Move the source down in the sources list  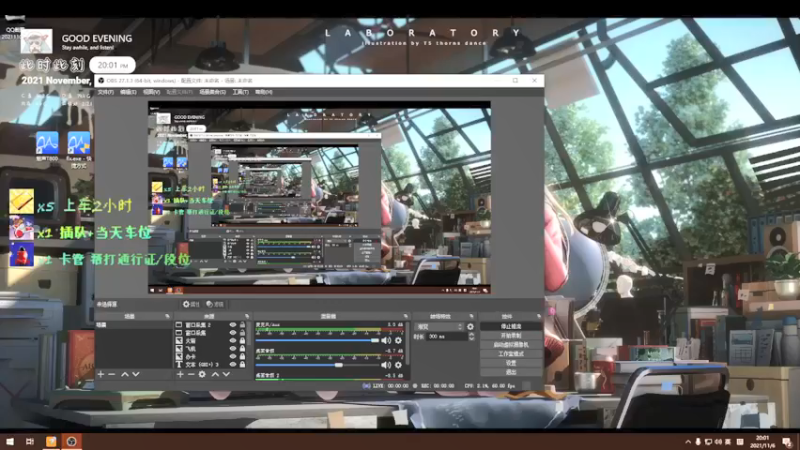pyautogui.click(x=226, y=374)
